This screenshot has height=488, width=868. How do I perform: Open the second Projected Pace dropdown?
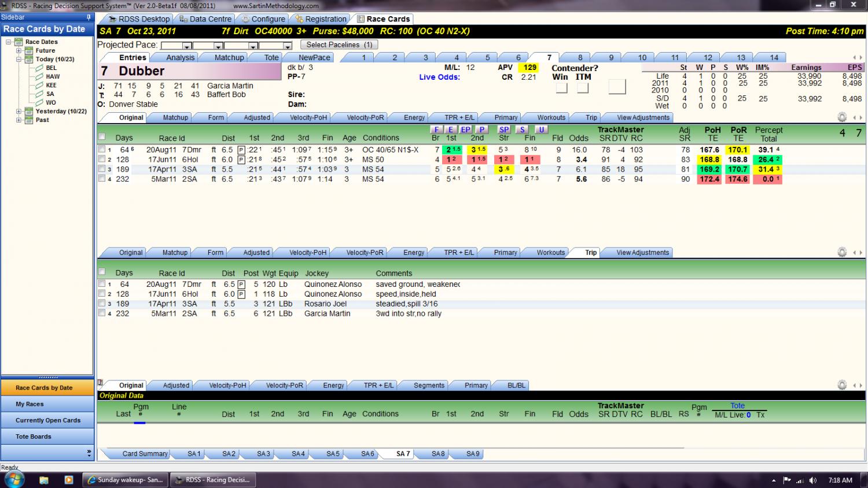pyautogui.click(x=218, y=46)
